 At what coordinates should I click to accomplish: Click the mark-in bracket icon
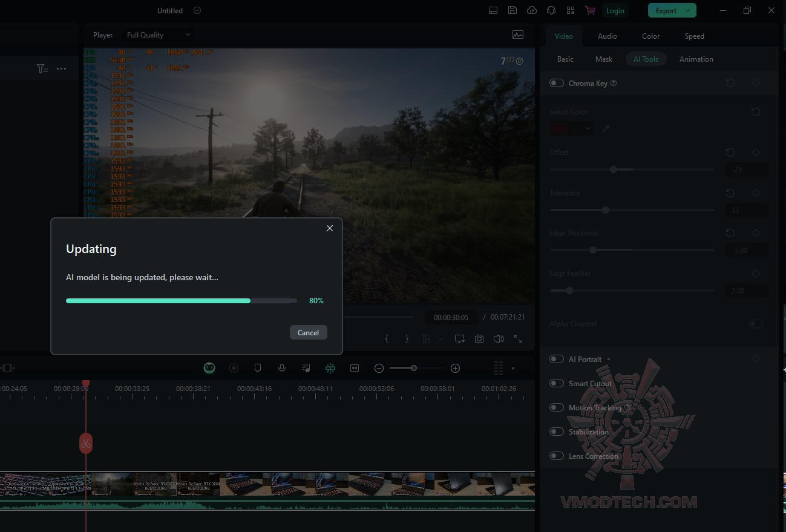click(387, 339)
